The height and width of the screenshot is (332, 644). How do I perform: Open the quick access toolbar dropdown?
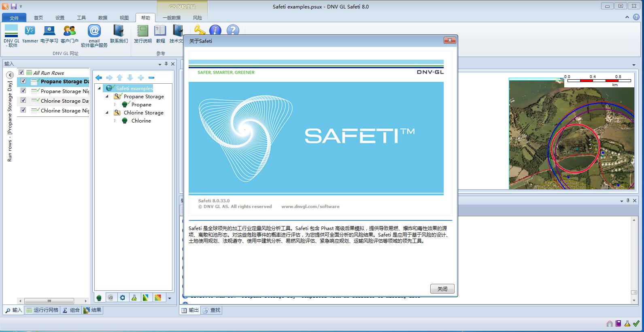tap(21, 6)
